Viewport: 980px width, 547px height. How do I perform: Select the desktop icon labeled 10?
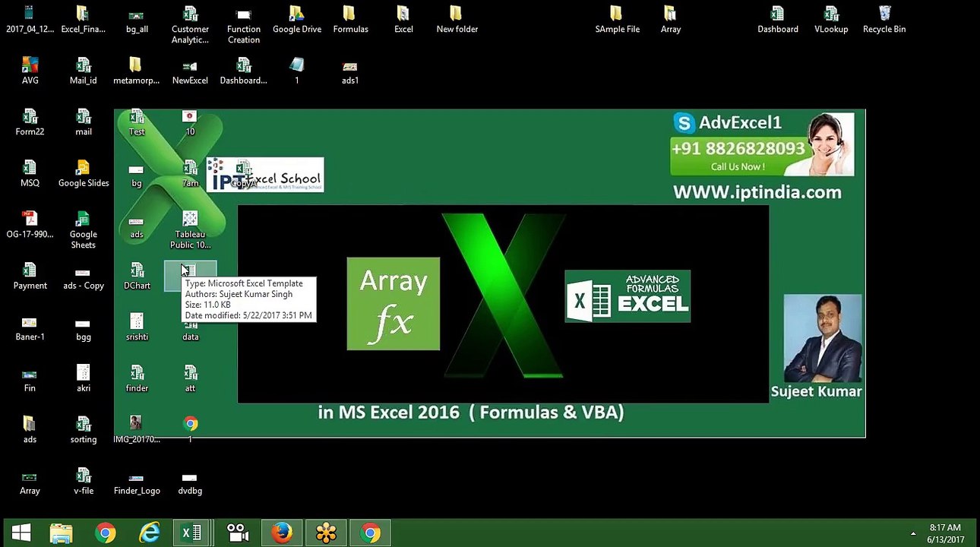point(190,122)
